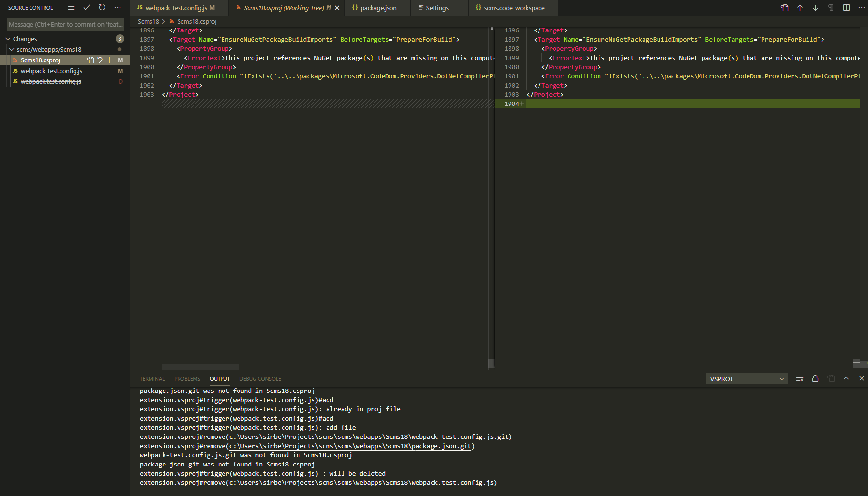
Task: Open Source Control more actions menu
Action: click(118, 7)
